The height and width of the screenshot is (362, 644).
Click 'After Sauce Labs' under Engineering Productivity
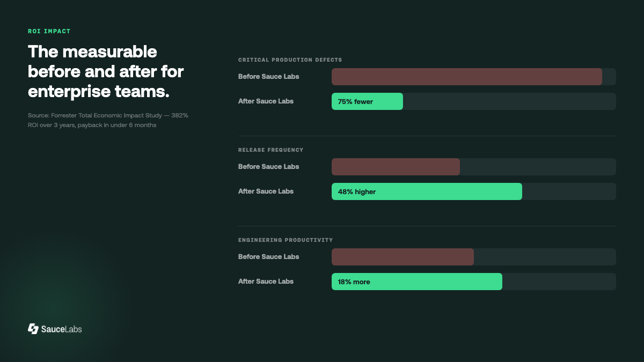pyautogui.click(x=266, y=282)
